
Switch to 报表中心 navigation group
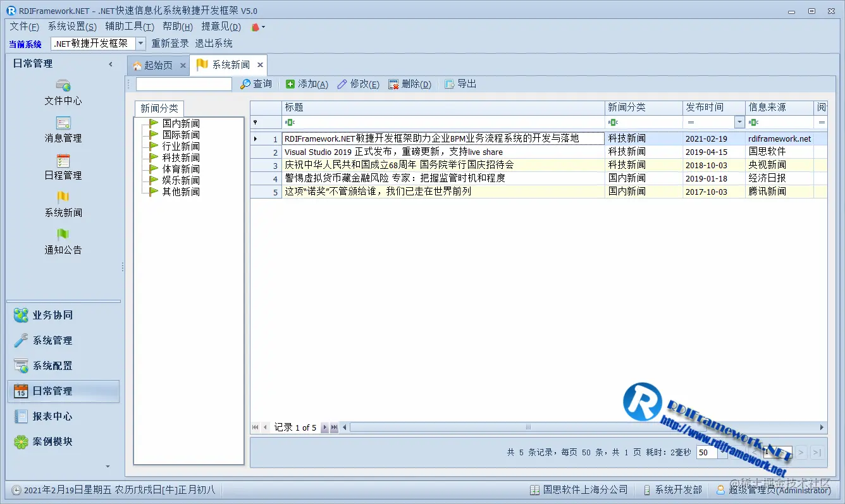tap(63, 416)
